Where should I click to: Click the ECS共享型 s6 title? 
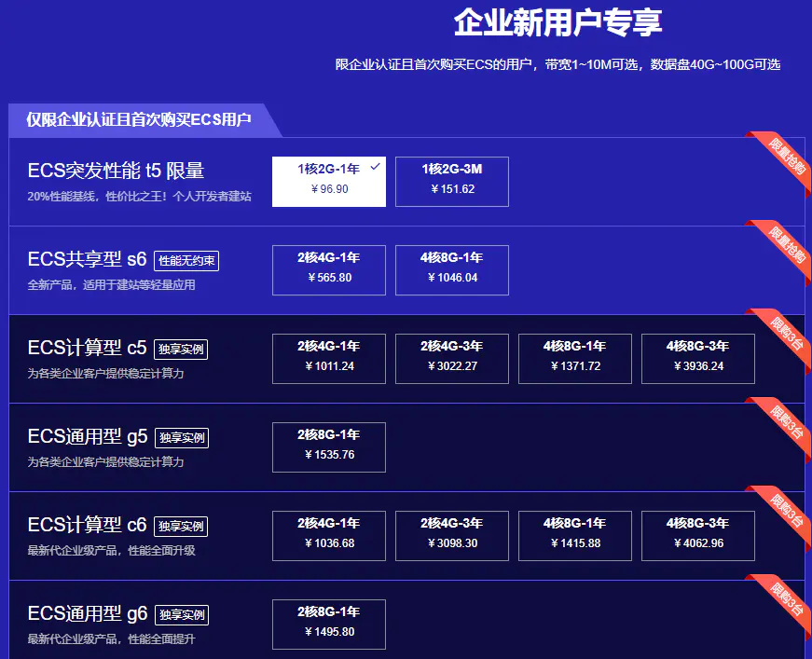click(x=87, y=259)
